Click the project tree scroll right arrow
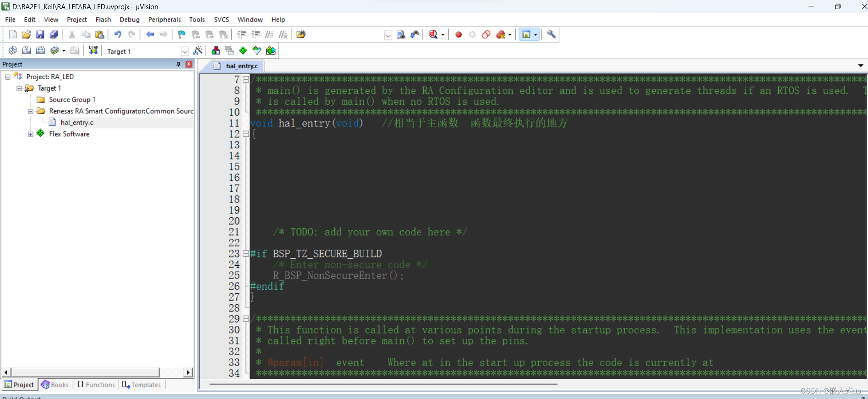The image size is (868, 399). (x=188, y=372)
